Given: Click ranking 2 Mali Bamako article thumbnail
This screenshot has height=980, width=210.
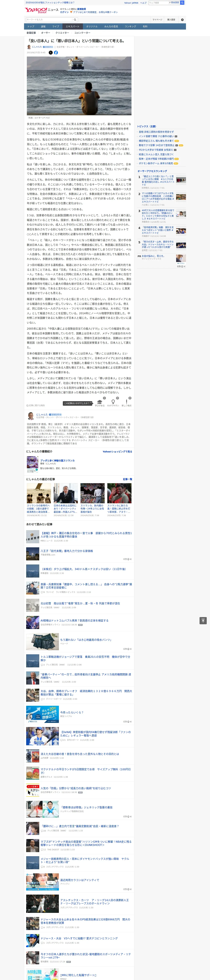Looking at the screenshot, I should pos(181,197).
